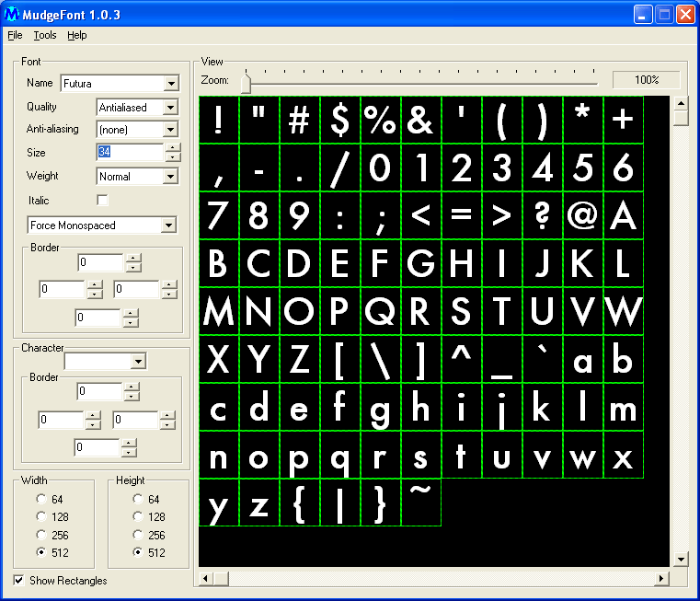Screen dimensions: 700x601
Task: Enable the Italic checkbox
Action: (x=102, y=200)
